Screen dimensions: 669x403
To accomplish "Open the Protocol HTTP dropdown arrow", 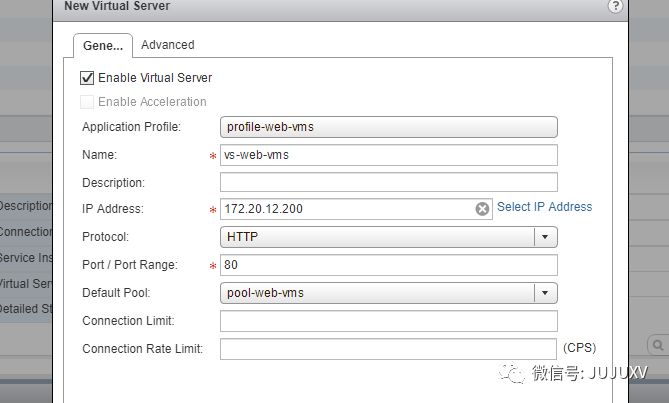I will pos(545,237).
